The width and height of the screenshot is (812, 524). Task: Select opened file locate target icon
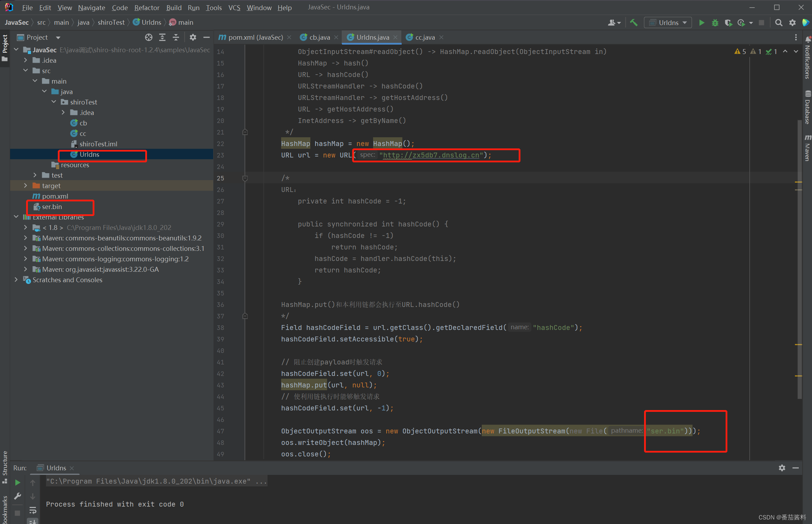coord(149,37)
